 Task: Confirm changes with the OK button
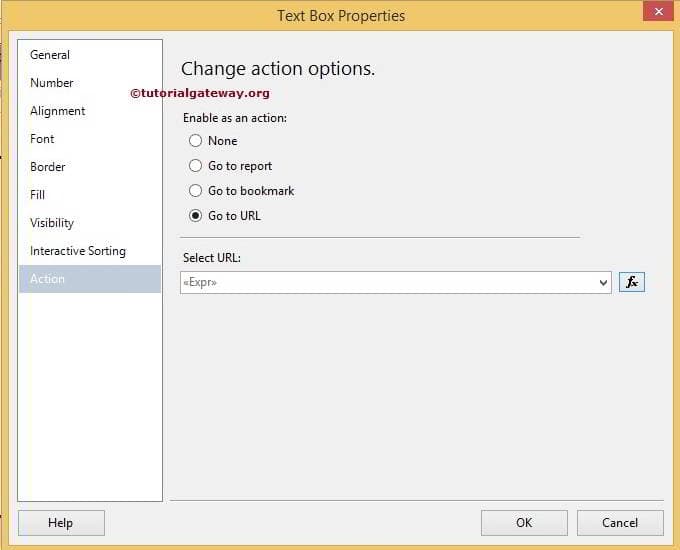point(524,523)
